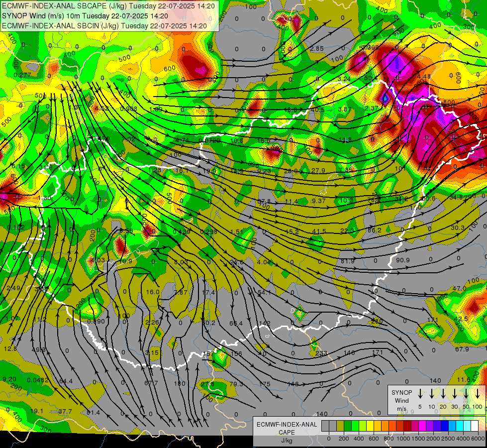Image resolution: width=487 pixels, height=448 pixels.
Task: Click the map value 49.3
Action: tap(38, 350)
